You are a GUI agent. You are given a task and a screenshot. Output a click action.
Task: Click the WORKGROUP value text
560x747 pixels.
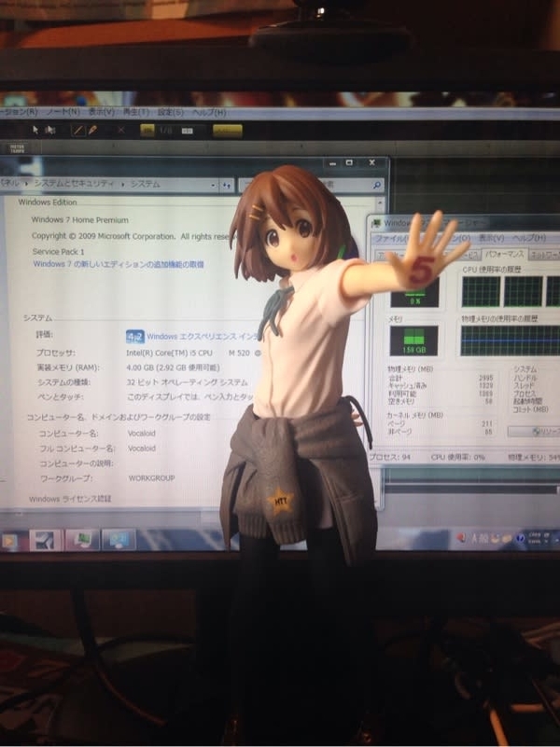click(151, 478)
